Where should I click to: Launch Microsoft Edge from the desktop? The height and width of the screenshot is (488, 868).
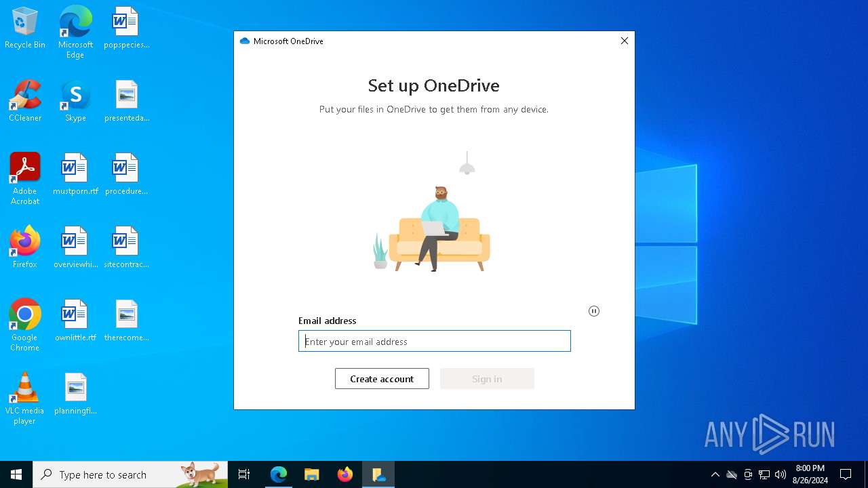point(75,32)
